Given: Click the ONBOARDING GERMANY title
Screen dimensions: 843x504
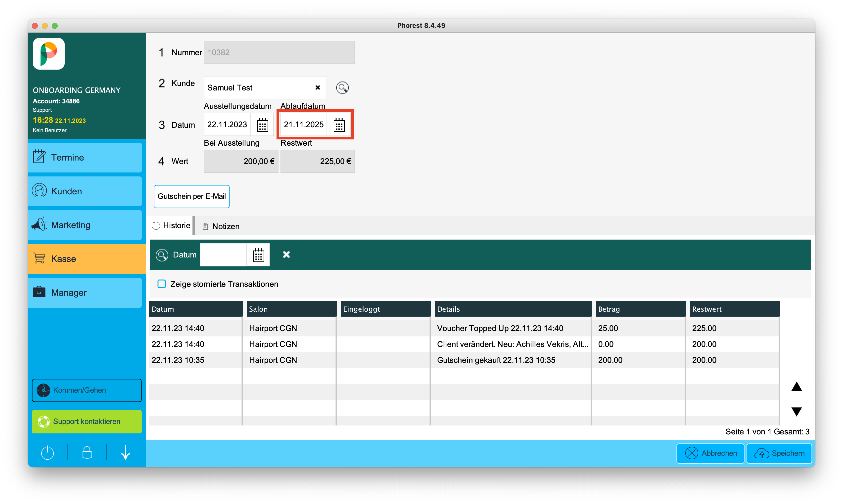Looking at the screenshot, I should pos(76,90).
